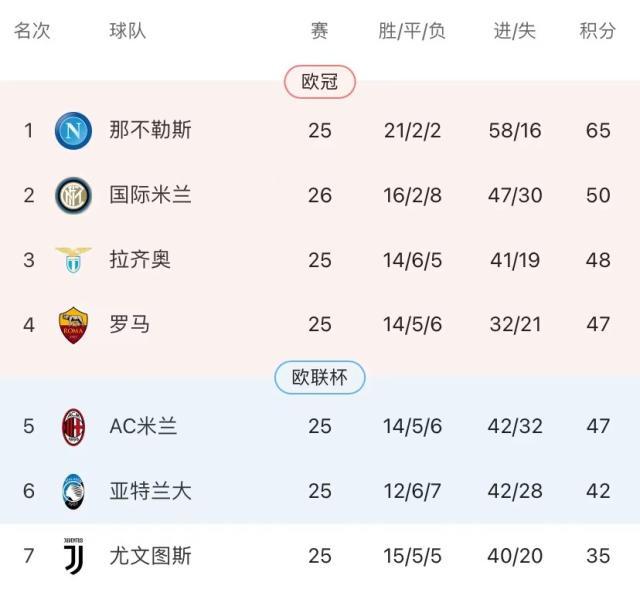This screenshot has height=589, width=640.
Task: Click the Atalanta club crest icon
Action: [73, 491]
